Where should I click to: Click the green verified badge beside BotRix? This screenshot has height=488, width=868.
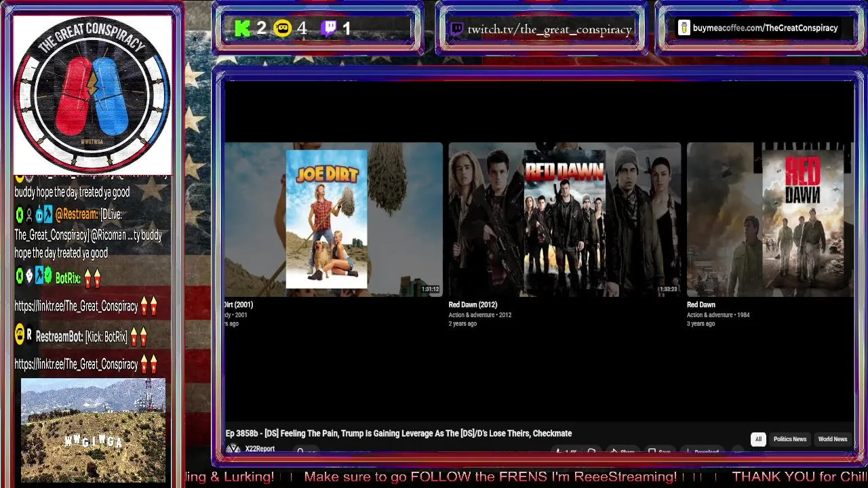click(48, 275)
